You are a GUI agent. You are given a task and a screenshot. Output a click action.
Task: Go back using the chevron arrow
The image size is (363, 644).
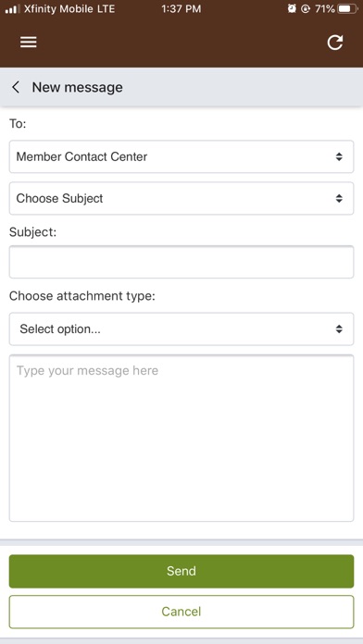coord(16,87)
